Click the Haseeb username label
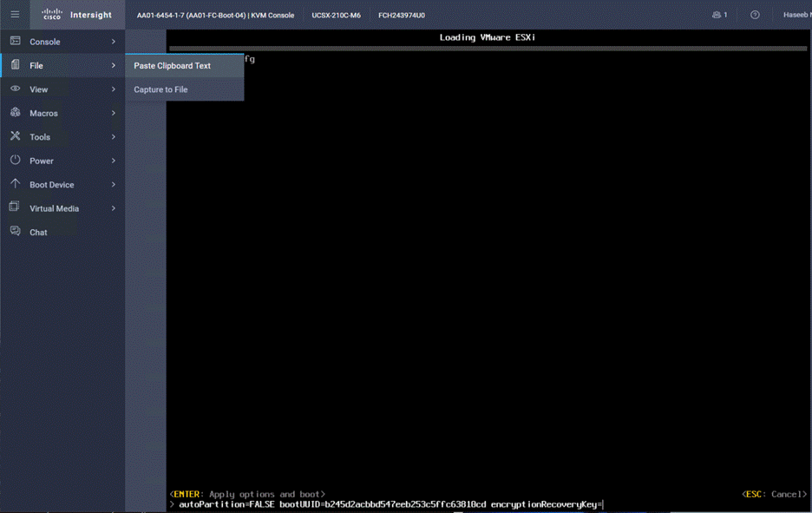The height and width of the screenshot is (513, 812). tap(796, 14)
